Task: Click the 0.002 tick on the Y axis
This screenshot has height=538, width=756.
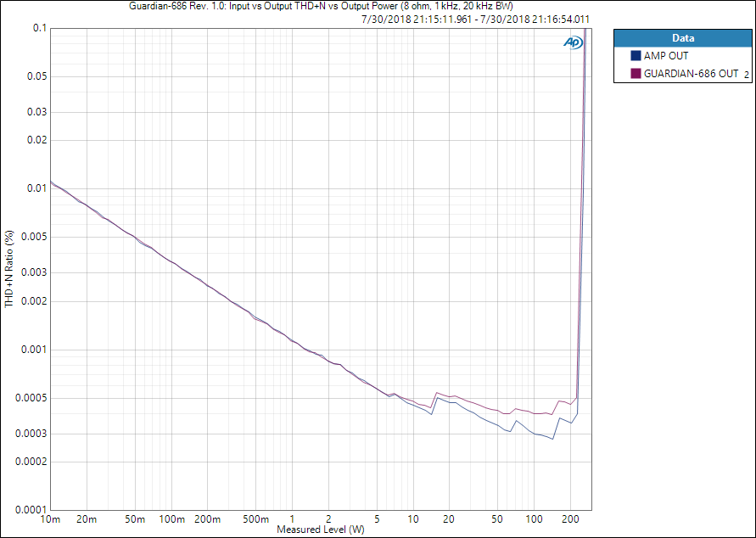Action: click(x=35, y=300)
